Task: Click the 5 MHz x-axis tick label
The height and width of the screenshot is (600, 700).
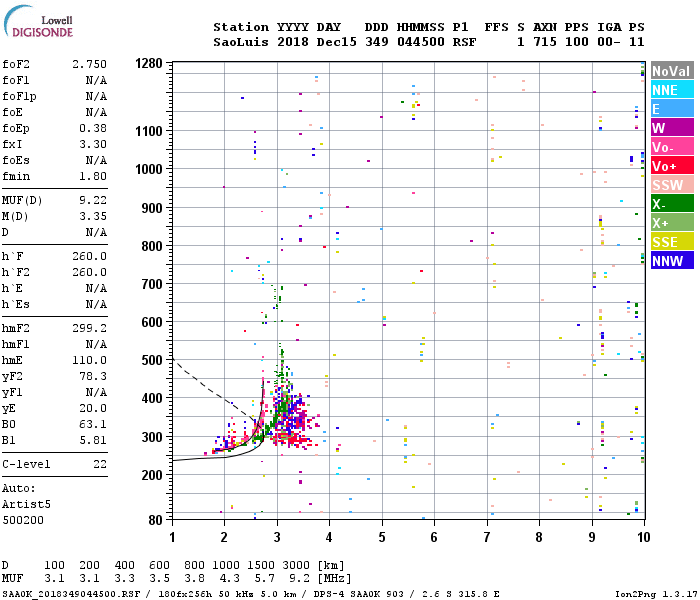Action: (x=382, y=537)
